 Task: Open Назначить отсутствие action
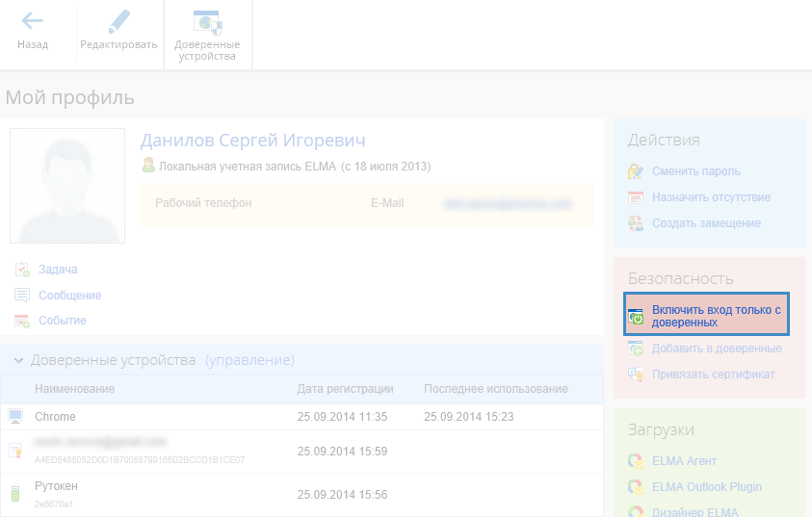(x=711, y=197)
